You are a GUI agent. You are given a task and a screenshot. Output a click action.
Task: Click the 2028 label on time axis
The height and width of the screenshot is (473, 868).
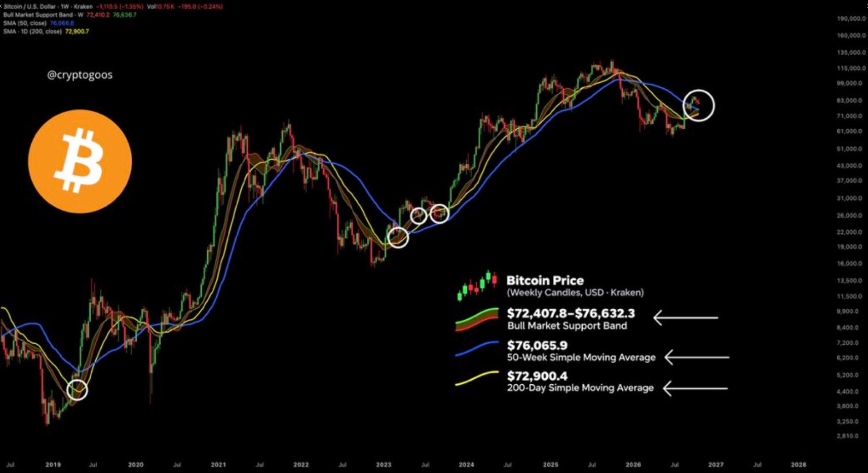pos(799,464)
